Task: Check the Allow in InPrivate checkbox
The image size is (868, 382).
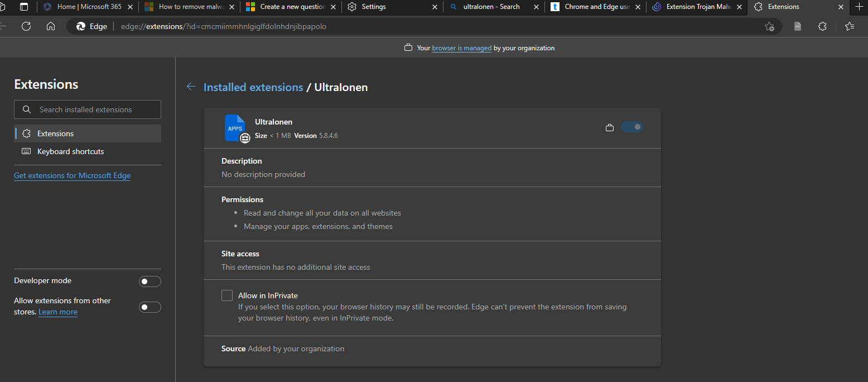Action: (x=227, y=295)
